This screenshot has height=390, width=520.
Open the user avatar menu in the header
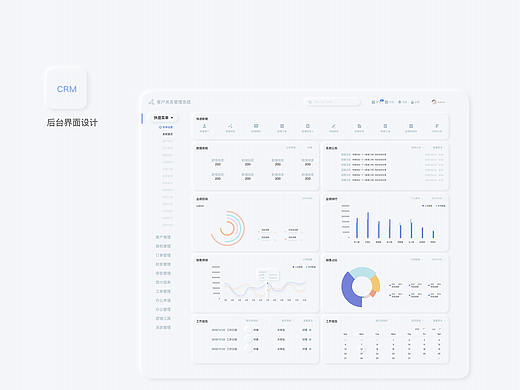[x=434, y=102]
